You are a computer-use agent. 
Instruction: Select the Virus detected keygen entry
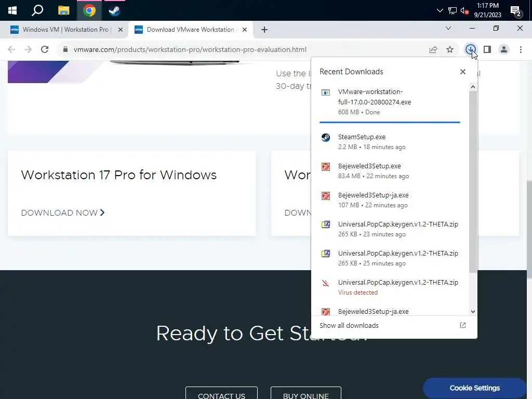click(x=390, y=287)
